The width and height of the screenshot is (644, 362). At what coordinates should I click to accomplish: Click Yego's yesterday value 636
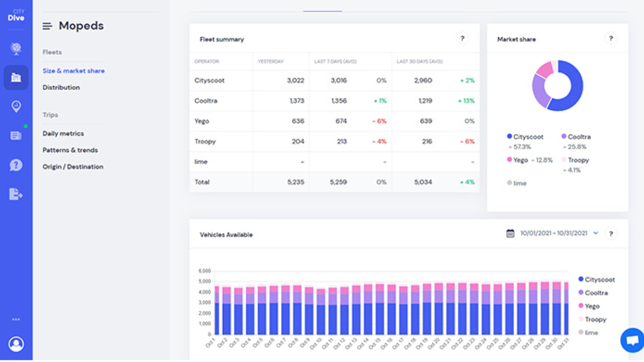(298, 121)
